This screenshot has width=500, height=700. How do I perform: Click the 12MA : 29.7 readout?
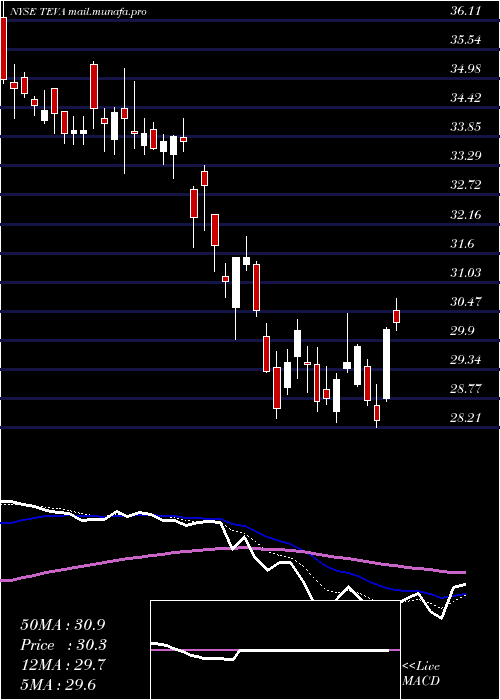point(63,665)
